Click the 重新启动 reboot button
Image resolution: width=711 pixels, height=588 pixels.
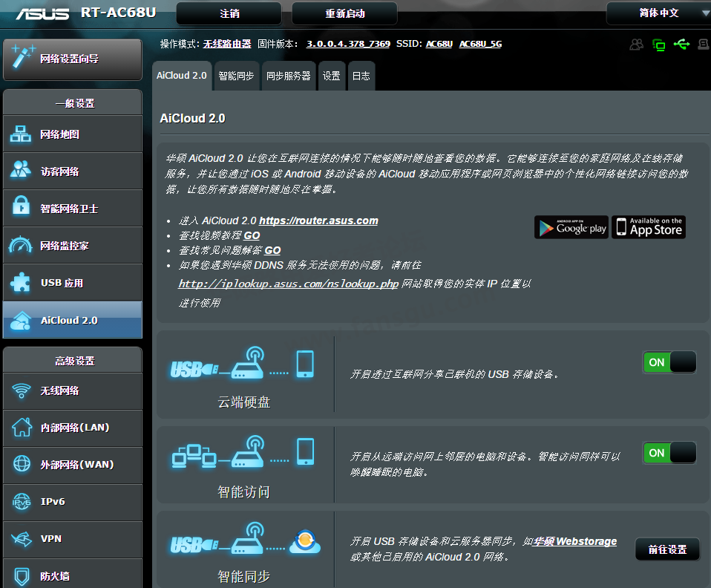(345, 13)
